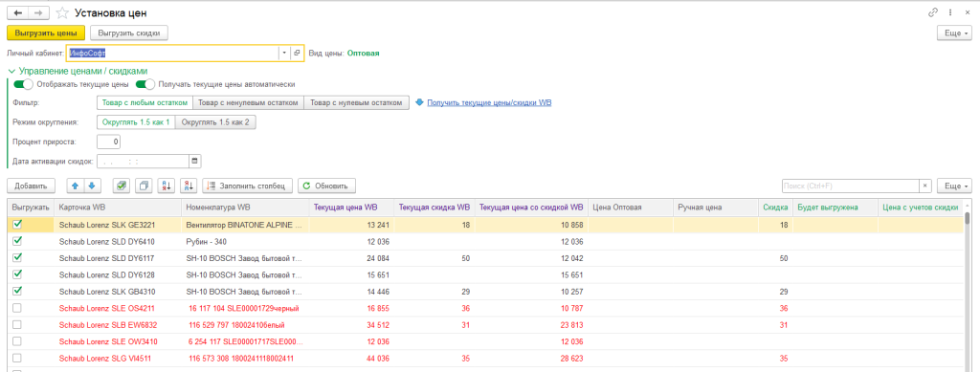Screen dimensions: 980x372
Task: Copy link icon at top right
Action: coord(933,12)
